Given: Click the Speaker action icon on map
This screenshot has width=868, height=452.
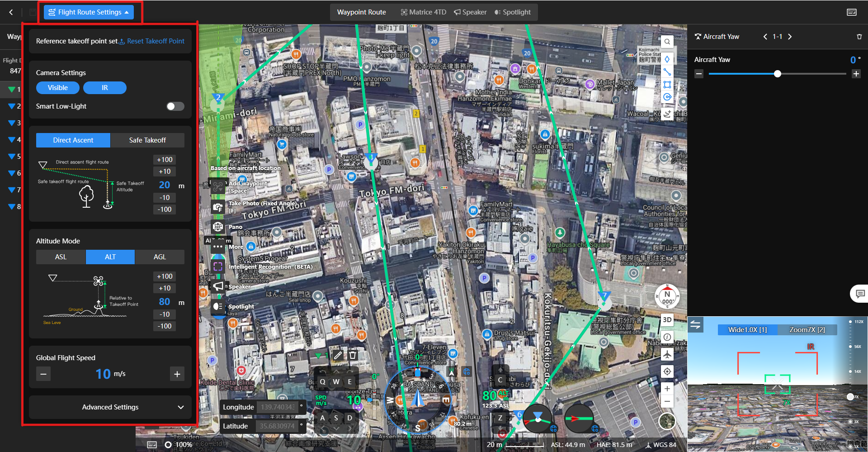Looking at the screenshot, I should [x=218, y=286].
